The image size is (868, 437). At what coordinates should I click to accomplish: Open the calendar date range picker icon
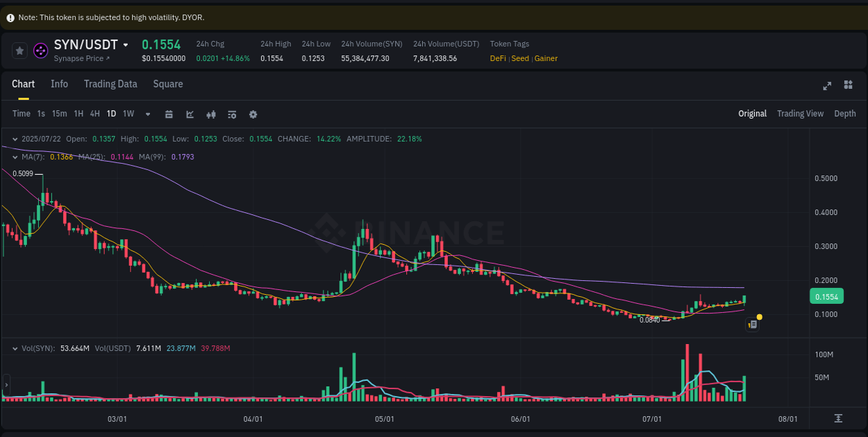pos(169,114)
